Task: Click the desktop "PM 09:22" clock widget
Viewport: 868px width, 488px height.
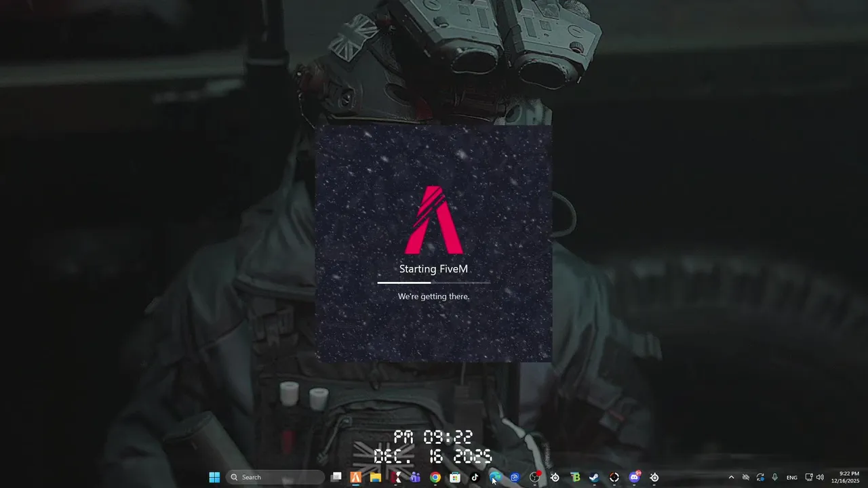Action: coord(433,437)
